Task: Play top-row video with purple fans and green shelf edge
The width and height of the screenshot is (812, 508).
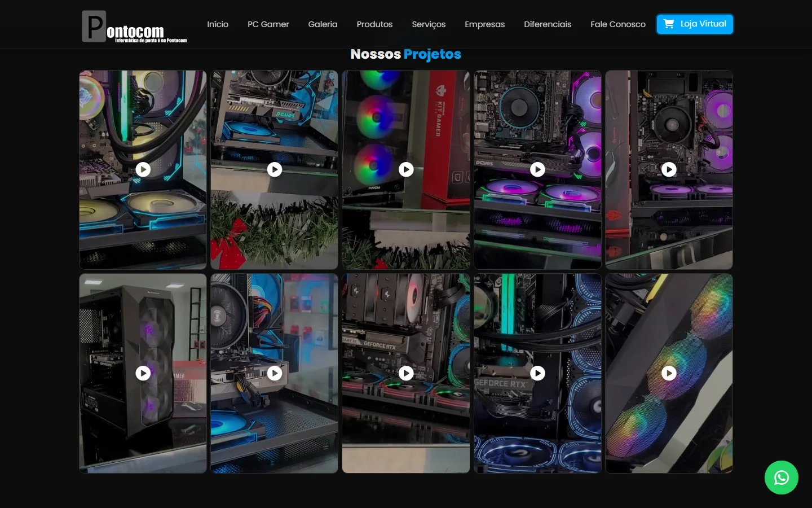Action: (x=538, y=169)
